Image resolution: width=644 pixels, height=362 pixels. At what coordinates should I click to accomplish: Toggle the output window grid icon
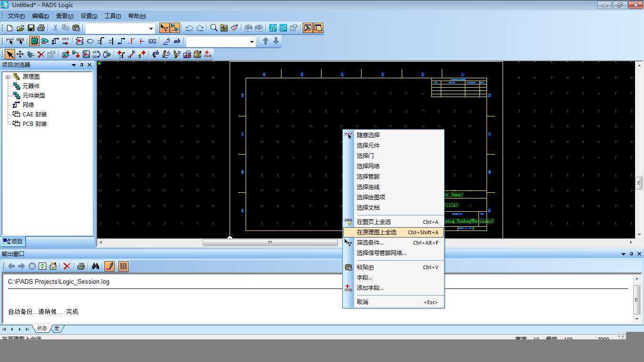[x=124, y=266]
